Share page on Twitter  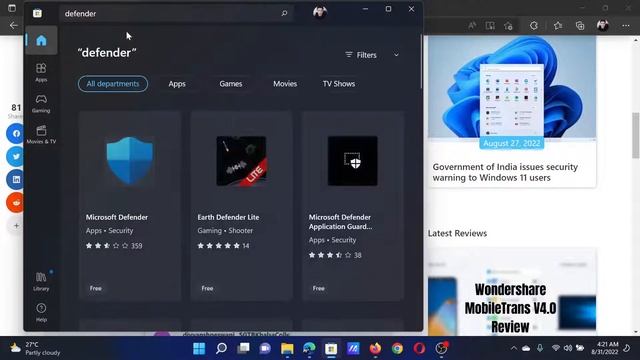(x=15, y=156)
